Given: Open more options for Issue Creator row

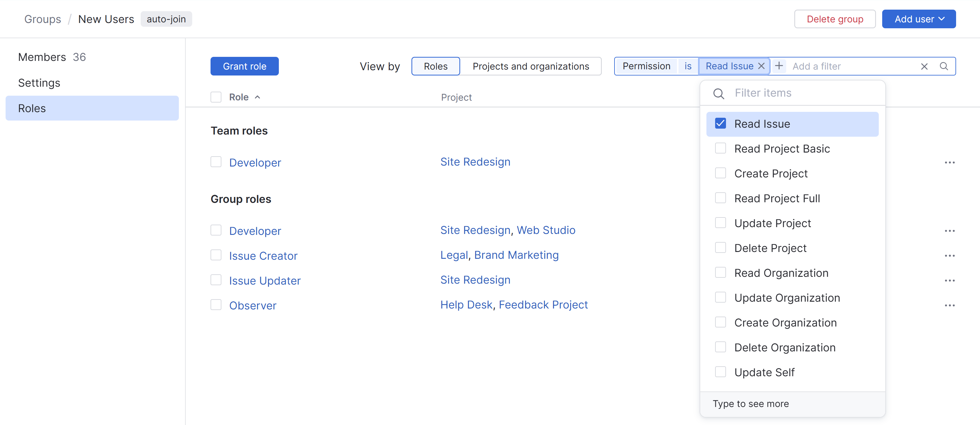Looking at the screenshot, I should point(949,256).
